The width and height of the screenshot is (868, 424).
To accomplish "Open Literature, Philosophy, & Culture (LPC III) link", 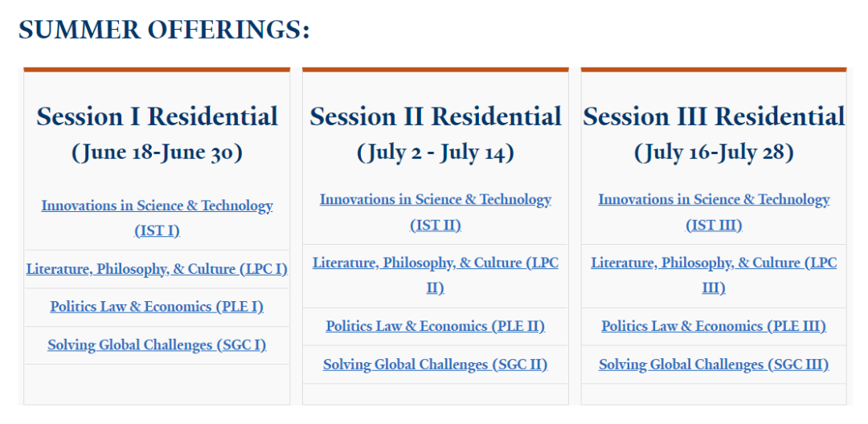I will click(x=714, y=263).
